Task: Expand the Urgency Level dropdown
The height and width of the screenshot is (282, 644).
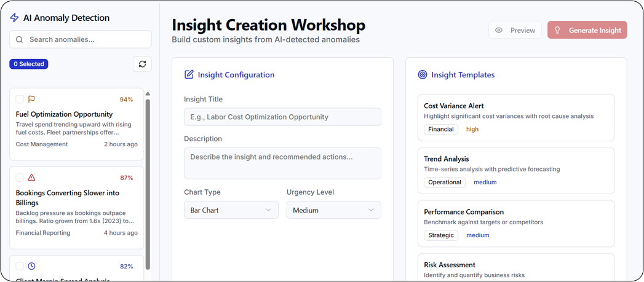Action: (x=333, y=210)
